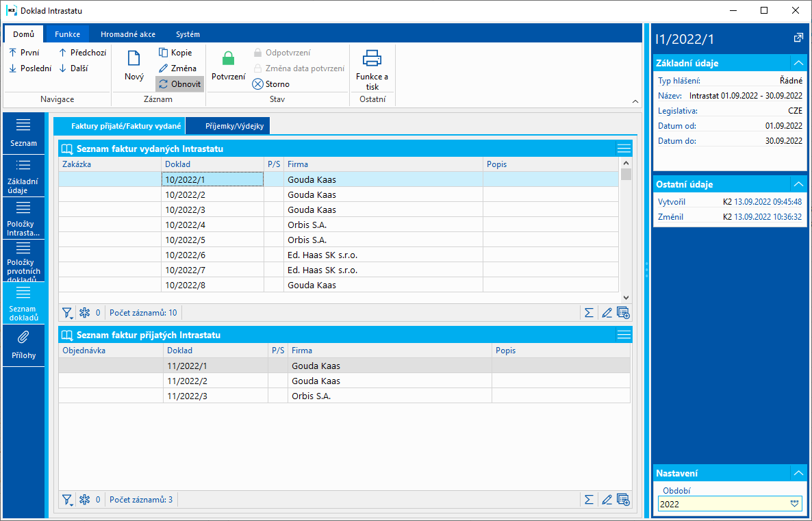Click filter icon in issued invoices list
The image size is (812, 521).
67,313
